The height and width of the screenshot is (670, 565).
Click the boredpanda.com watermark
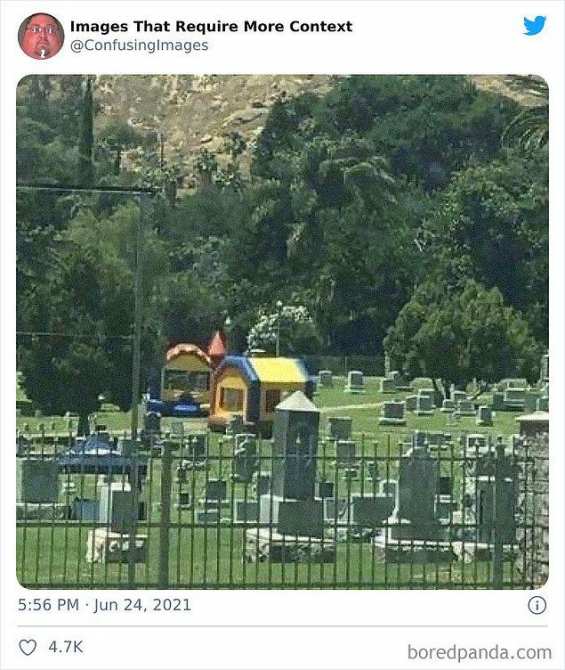point(480,652)
